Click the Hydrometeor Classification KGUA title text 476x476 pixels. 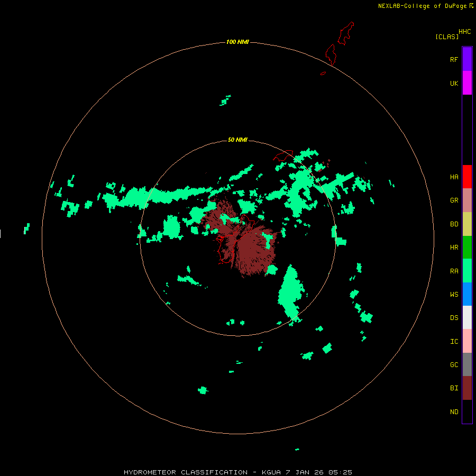click(237, 472)
